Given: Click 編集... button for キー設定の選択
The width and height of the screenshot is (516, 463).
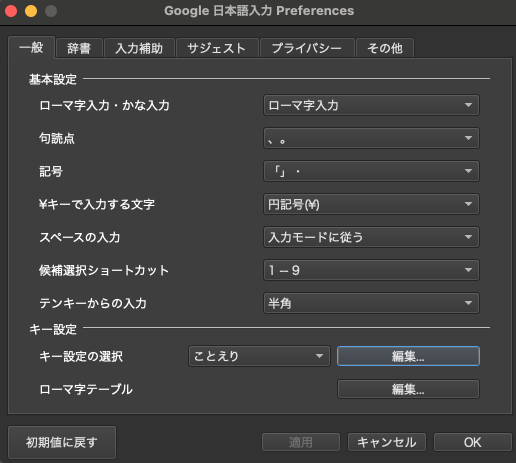Looking at the screenshot, I should coord(408,356).
